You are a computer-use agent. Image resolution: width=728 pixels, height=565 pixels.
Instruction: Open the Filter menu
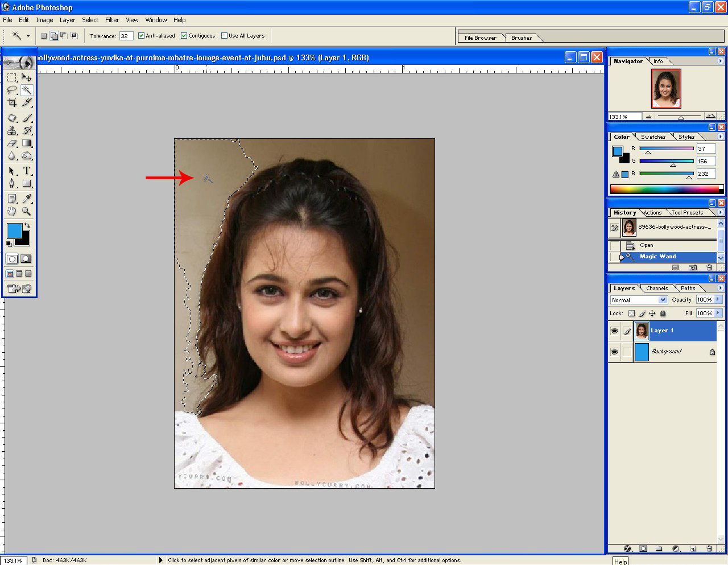tap(112, 20)
